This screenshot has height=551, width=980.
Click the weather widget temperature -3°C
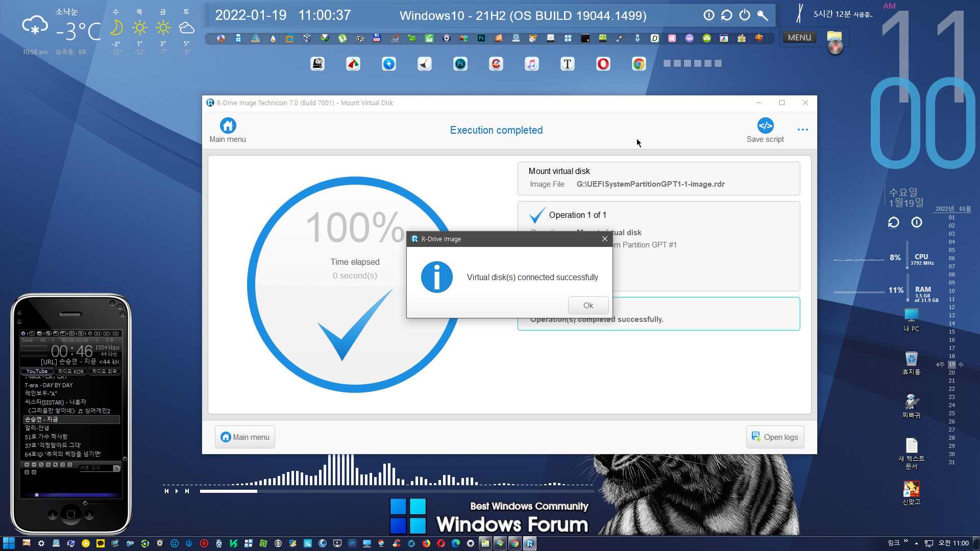pyautogui.click(x=78, y=32)
